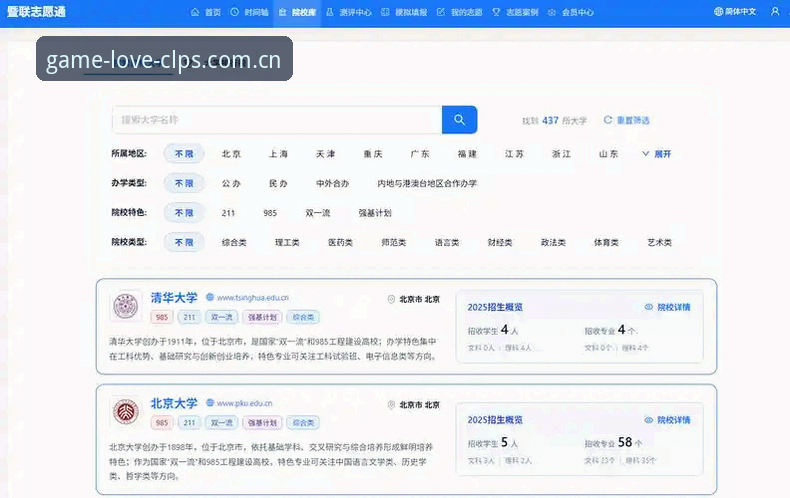Viewport: 790px width, 498px height.
Task: Filter region by 天津
Action: tap(325, 154)
